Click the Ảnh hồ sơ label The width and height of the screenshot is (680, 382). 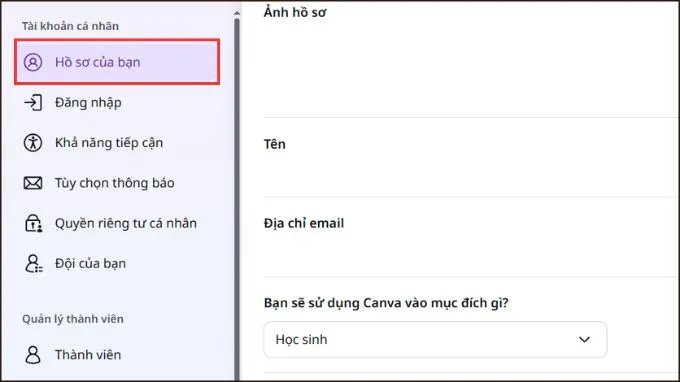tap(295, 13)
